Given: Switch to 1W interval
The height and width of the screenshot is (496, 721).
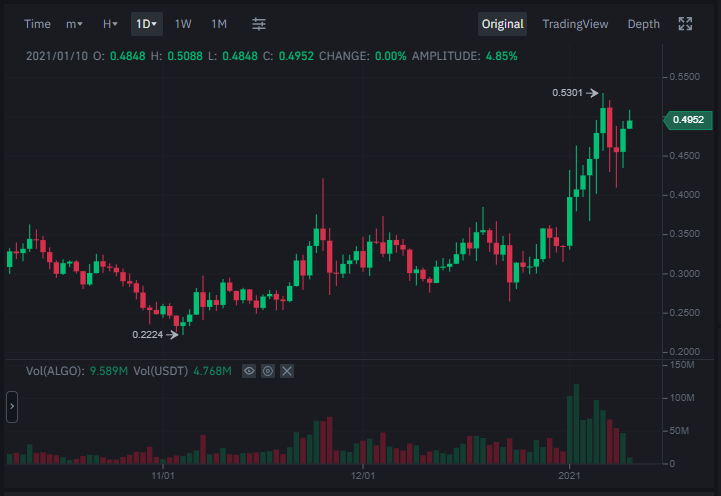Looking at the screenshot, I should [x=183, y=24].
